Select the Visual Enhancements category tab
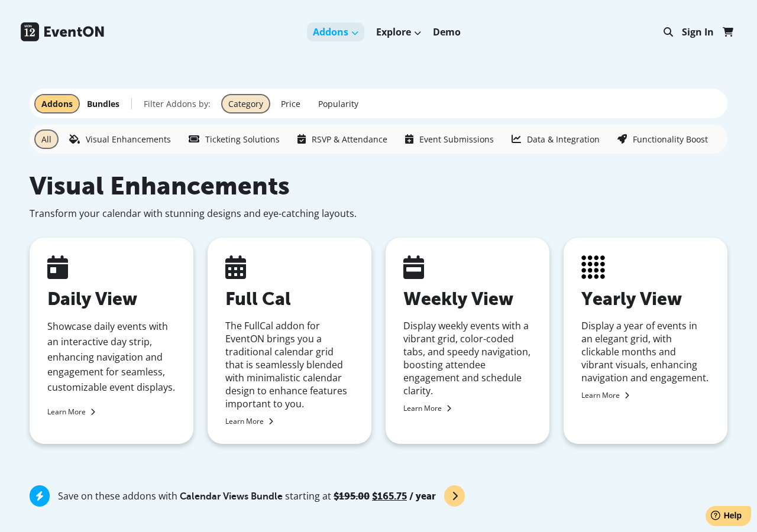Screen dimensions: 757x532 (120, 139)
